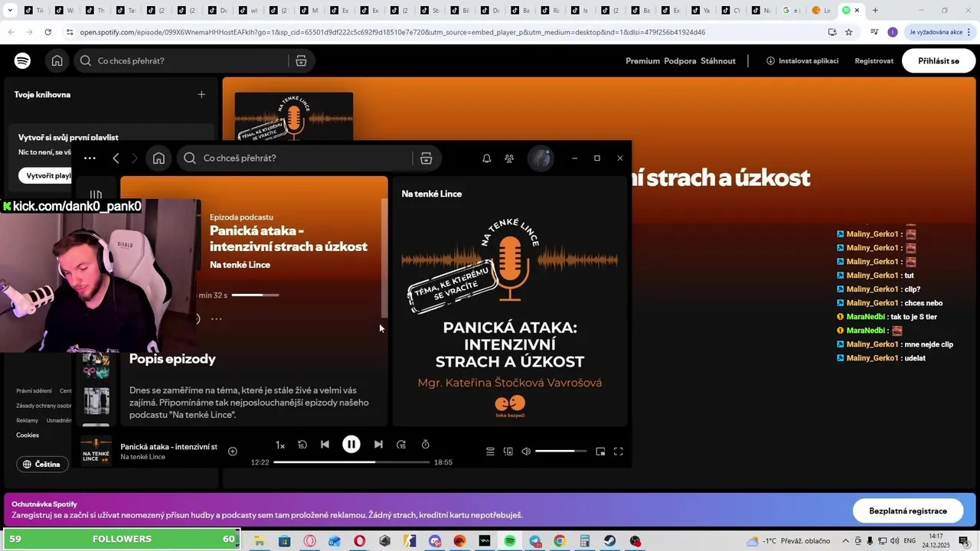Open connect to a device icon
The height and width of the screenshot is (551, 980).
(x=508, y=452)
